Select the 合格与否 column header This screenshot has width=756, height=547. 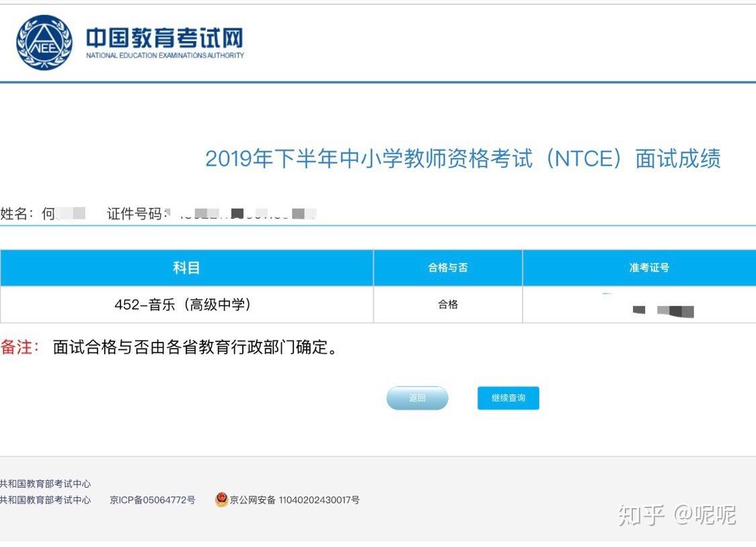click(x=448, y=268)
